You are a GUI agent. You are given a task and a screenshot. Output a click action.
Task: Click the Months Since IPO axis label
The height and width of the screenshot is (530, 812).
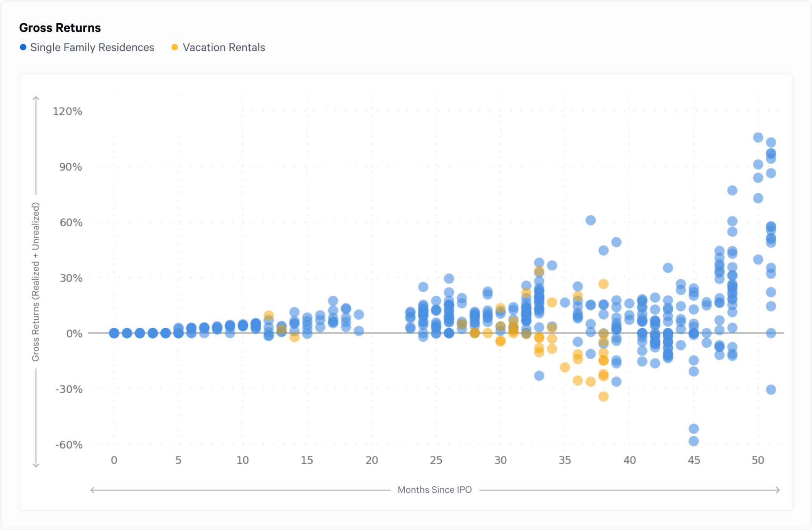[x=434, y=490]
